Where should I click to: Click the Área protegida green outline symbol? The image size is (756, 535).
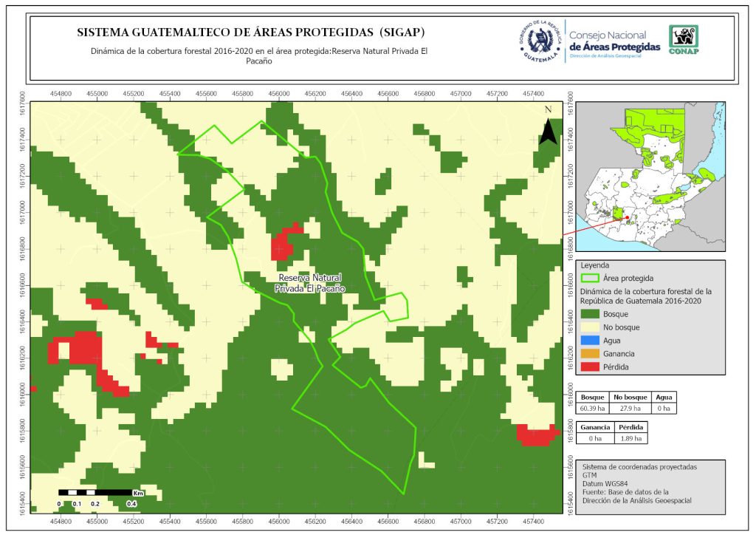point(590,279)
